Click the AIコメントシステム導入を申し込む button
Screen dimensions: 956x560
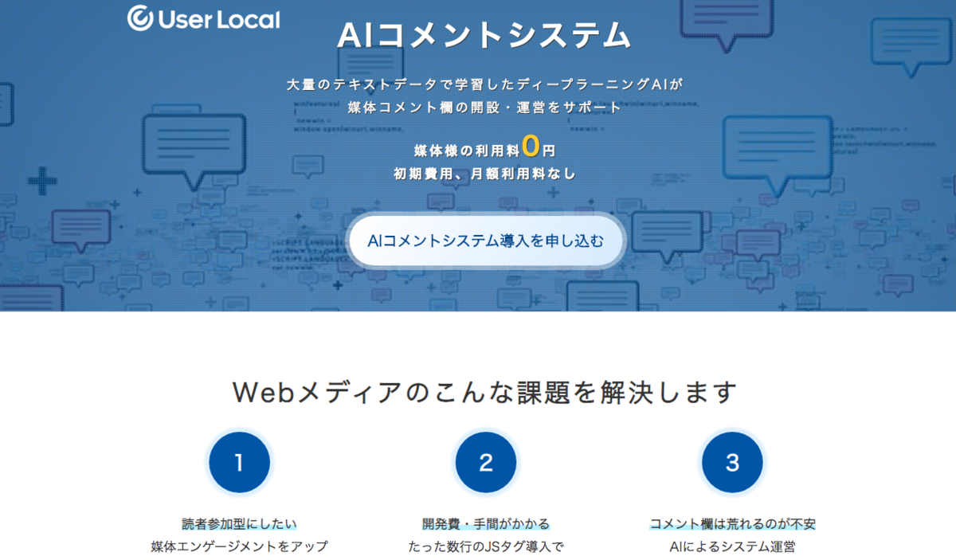click(485, 241)
